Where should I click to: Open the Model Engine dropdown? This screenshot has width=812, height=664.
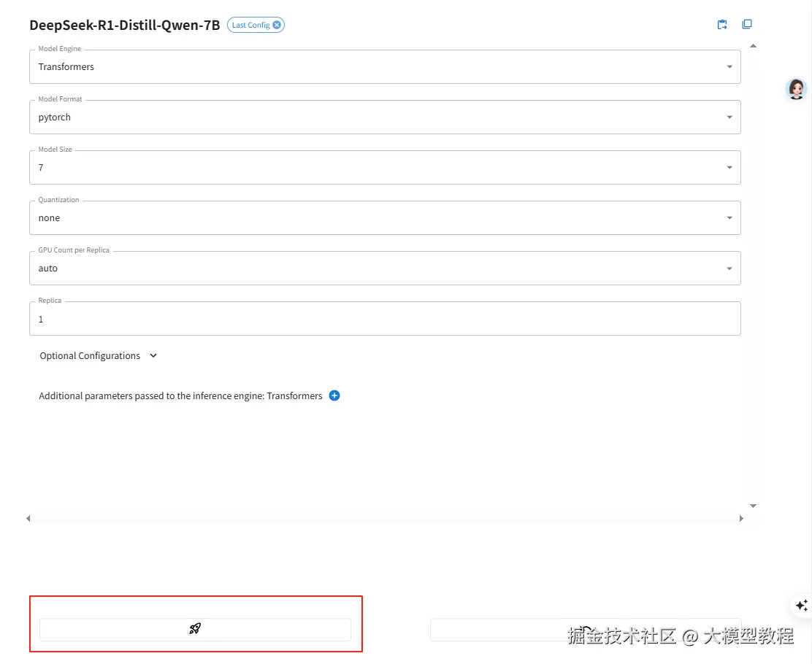click(385, 66)
